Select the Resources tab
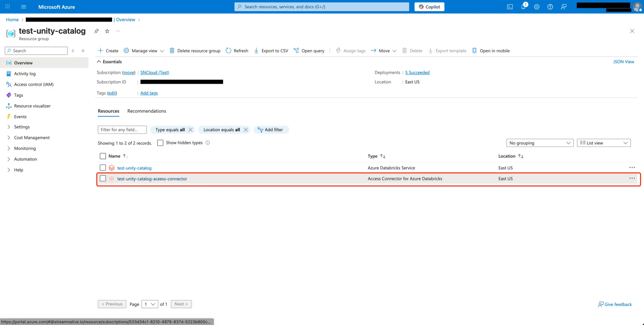 pos(108,111)
